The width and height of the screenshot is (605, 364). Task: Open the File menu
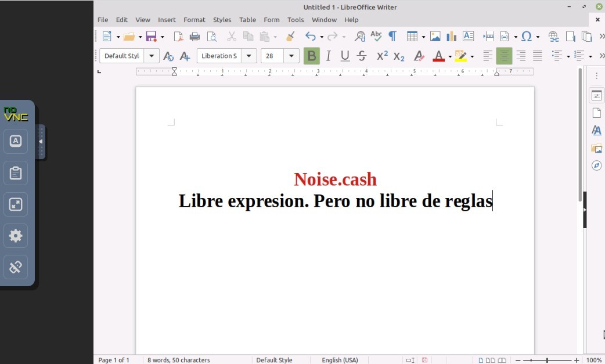click(x=103, y=20)
